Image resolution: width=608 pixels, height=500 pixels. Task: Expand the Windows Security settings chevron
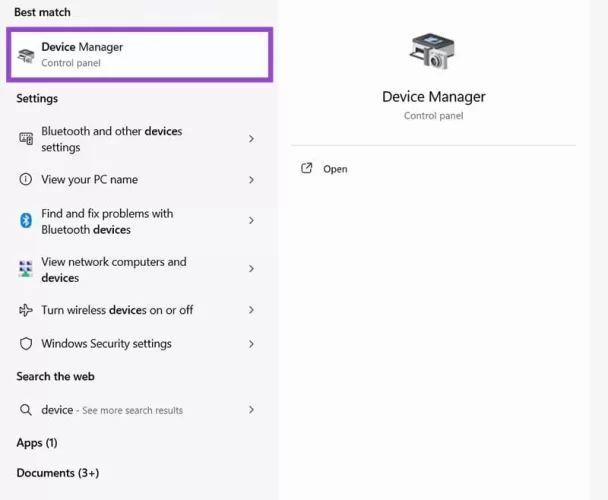point(251,344)
